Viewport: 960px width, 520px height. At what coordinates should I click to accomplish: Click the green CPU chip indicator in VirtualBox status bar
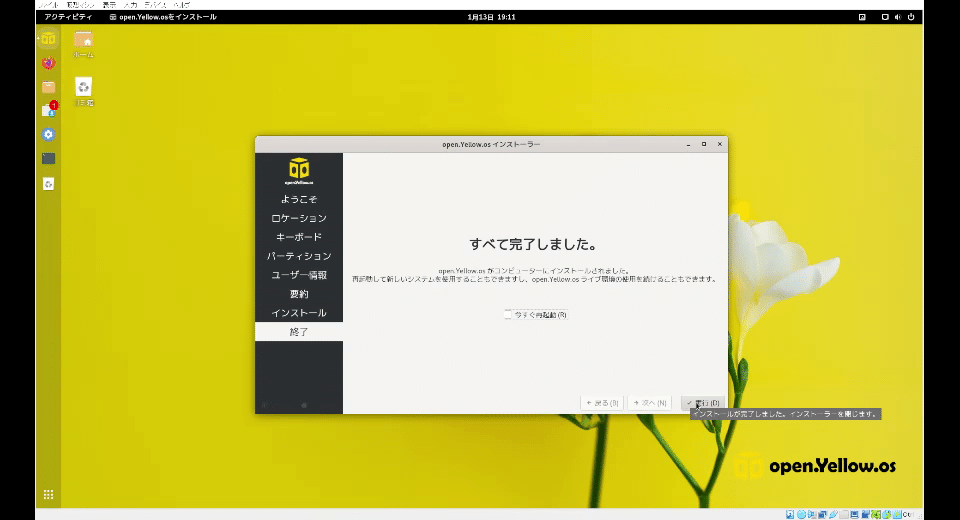click(x=876, y=514)
